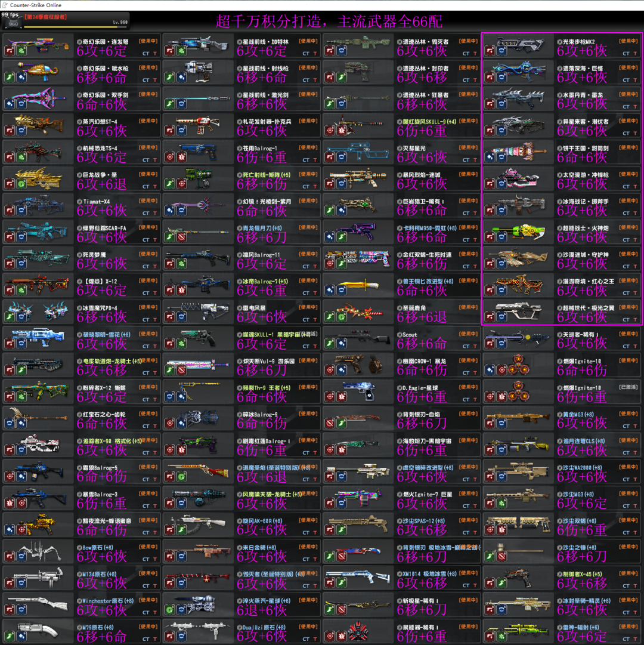Click the green clover icon on 沙尘MG3
644x645 pixels.
pyautogui.click(x=502, y=503)
